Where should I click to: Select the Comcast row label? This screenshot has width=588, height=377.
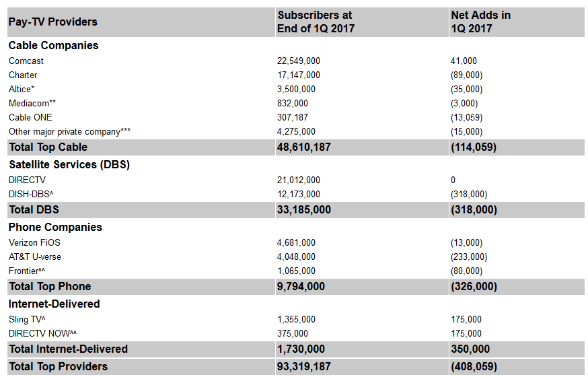(26, 61)
